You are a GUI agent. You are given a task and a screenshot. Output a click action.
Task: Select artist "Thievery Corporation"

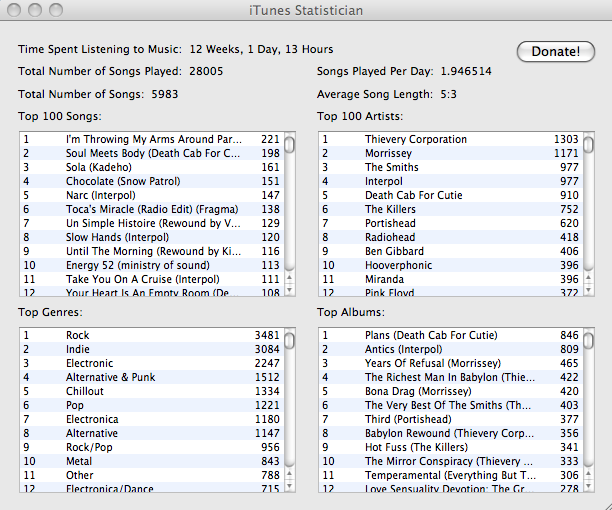click(451, 139)
